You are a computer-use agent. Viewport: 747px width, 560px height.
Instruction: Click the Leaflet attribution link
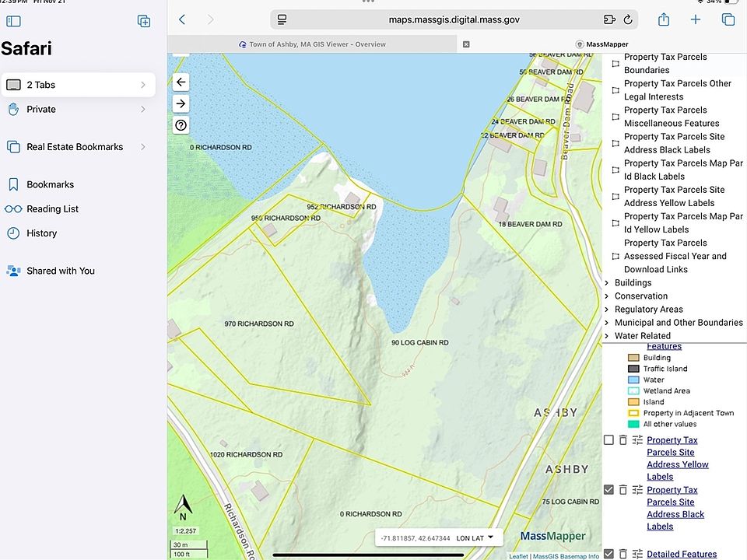(518, 556)
